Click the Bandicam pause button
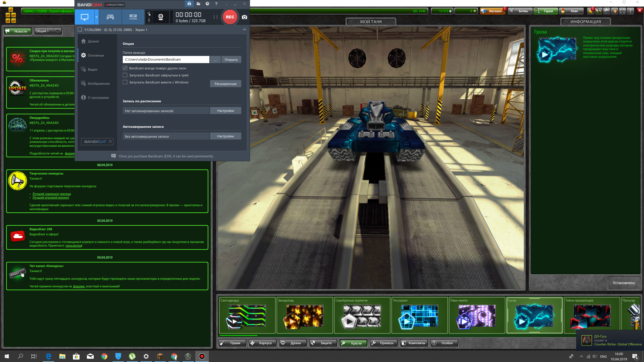644x362 pixels. (x=215, y=17)
